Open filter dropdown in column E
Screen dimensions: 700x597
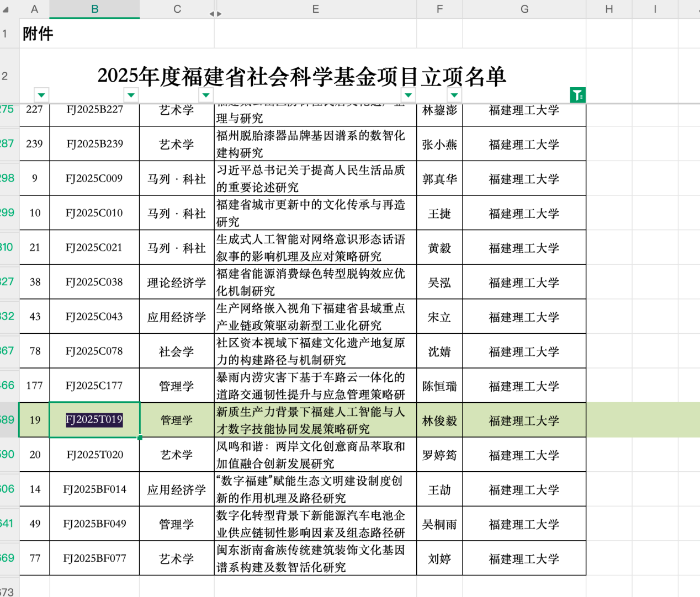(x=408, y=95)
